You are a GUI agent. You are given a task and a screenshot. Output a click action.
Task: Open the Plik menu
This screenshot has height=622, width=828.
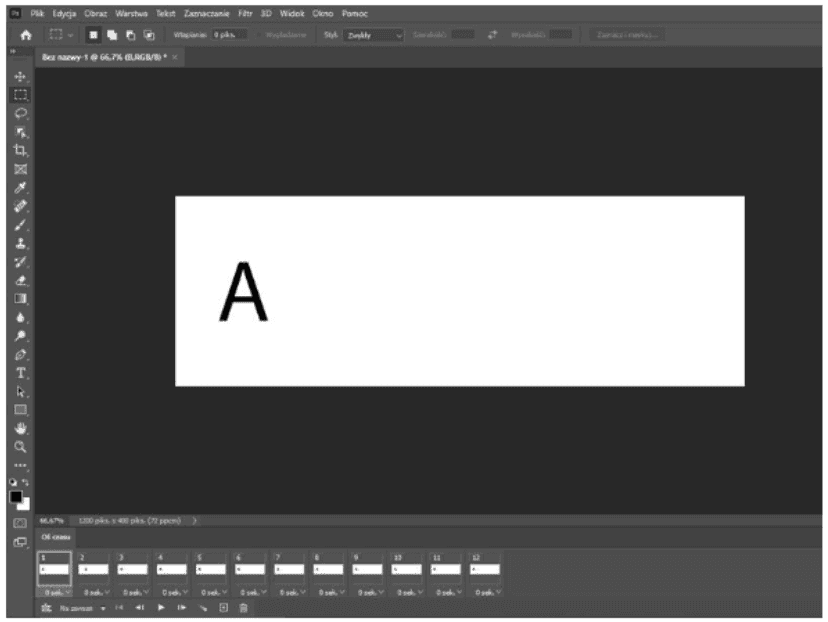[x=37, y=13]
